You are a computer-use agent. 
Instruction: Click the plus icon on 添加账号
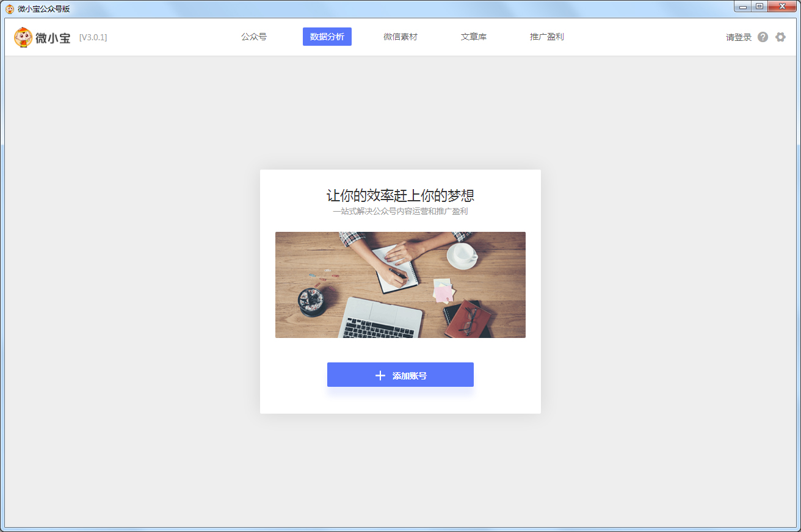[380, 375]
